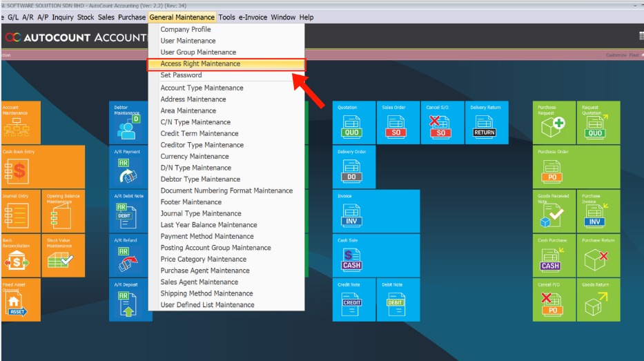Select User Maintenance menu entry
This screenshot has width=644, height=361.
(x=226, y=41)
